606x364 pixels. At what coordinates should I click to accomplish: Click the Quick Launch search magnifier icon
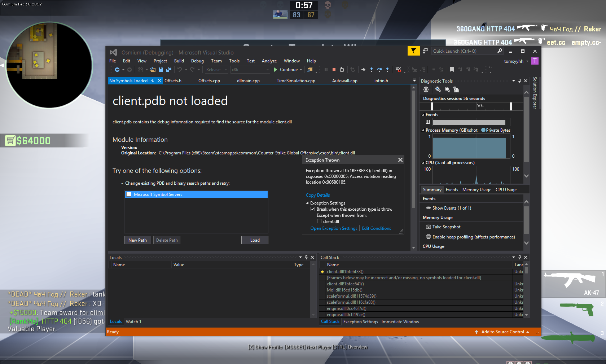point(500,51)
